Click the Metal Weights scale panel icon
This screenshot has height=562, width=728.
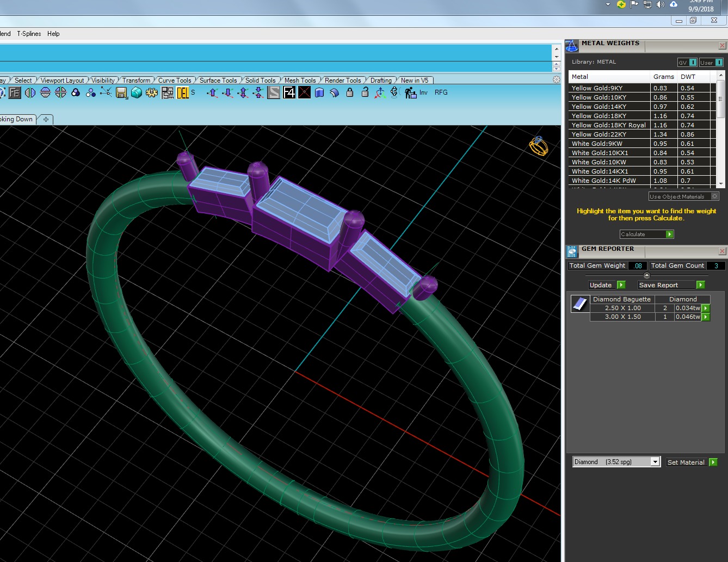click(x=572, y=46)
